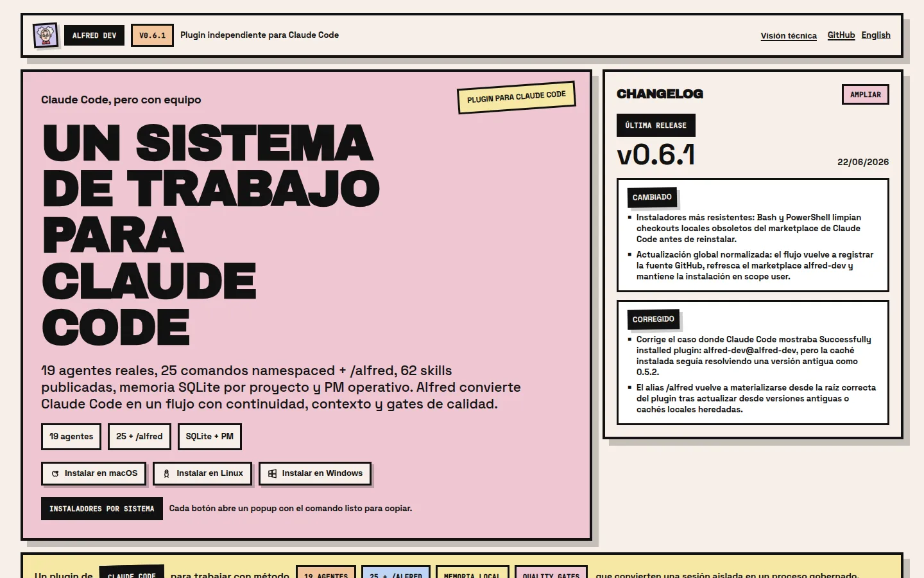Click the ALFRED DEV brand label
The width and height of the screenshot is (924, 578).
pyautogui.click(x=94, y=35)
